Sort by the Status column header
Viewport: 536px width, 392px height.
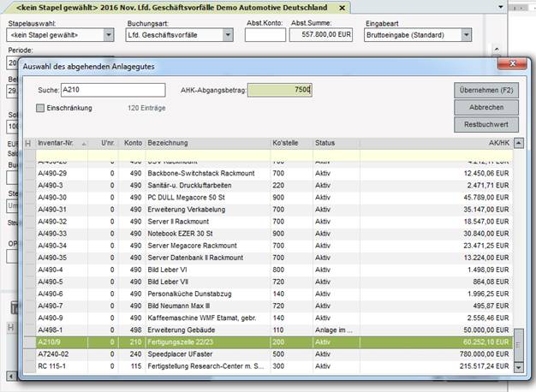click(x=336, y=143)
